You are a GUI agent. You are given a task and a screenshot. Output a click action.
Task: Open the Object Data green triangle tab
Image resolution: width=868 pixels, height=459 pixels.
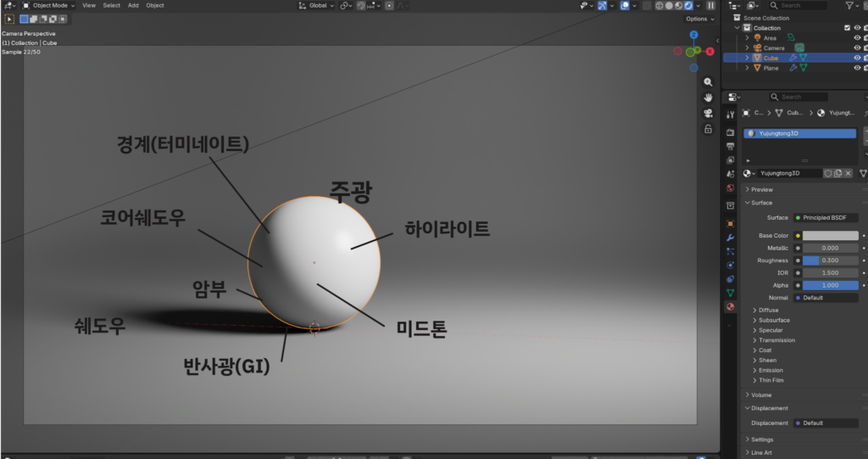(730, 293)
